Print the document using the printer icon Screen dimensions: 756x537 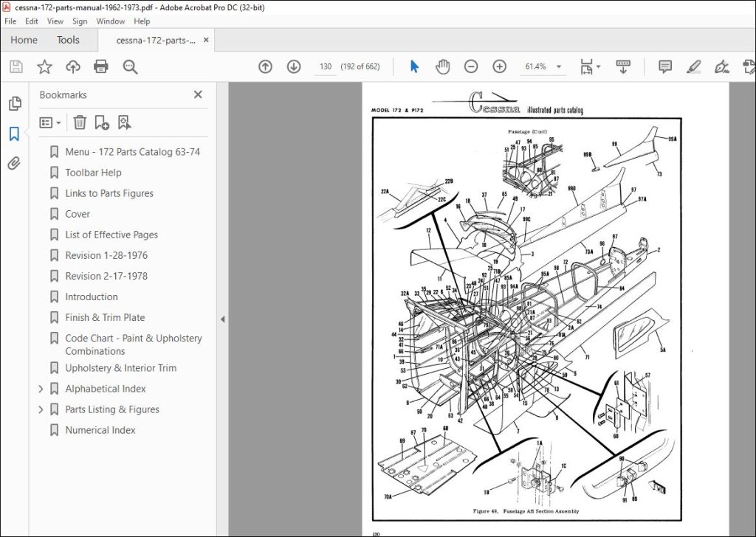[100, 66]
